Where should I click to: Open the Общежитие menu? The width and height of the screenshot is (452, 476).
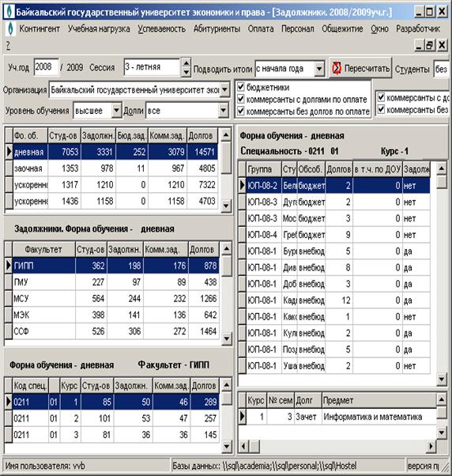(x=342, y=28)
